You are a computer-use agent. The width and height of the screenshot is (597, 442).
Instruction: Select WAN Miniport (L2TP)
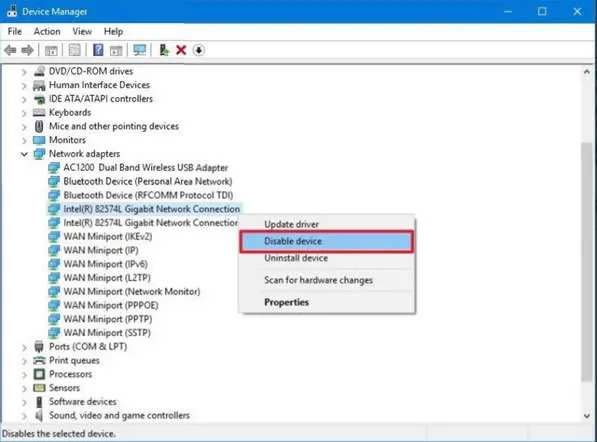point(107,278)
